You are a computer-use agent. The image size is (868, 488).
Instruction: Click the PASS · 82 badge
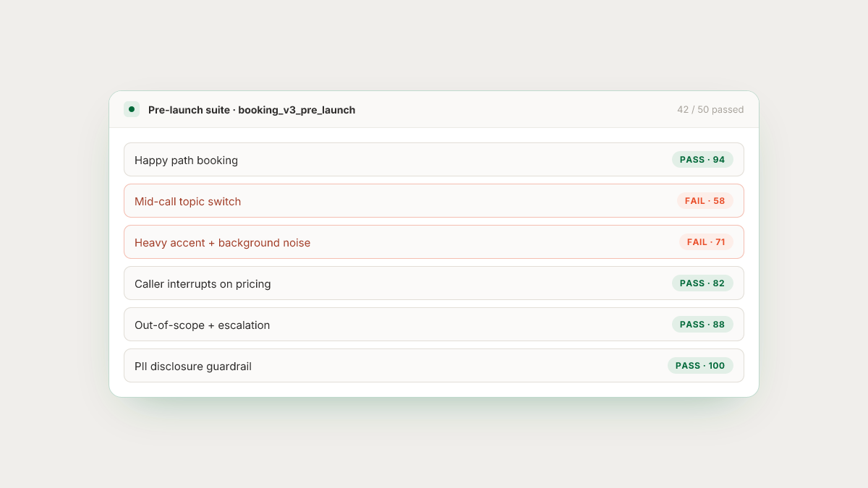coord(702,283)
